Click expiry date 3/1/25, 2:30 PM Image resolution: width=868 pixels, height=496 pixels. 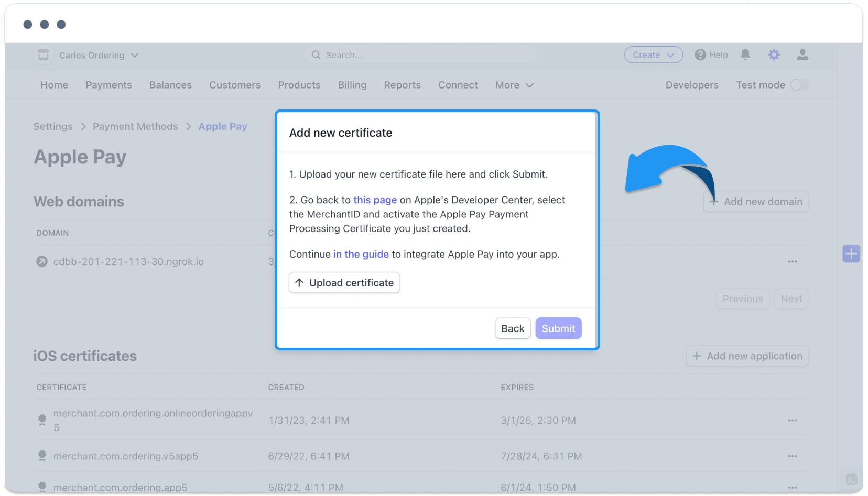[x=538, y=421]
